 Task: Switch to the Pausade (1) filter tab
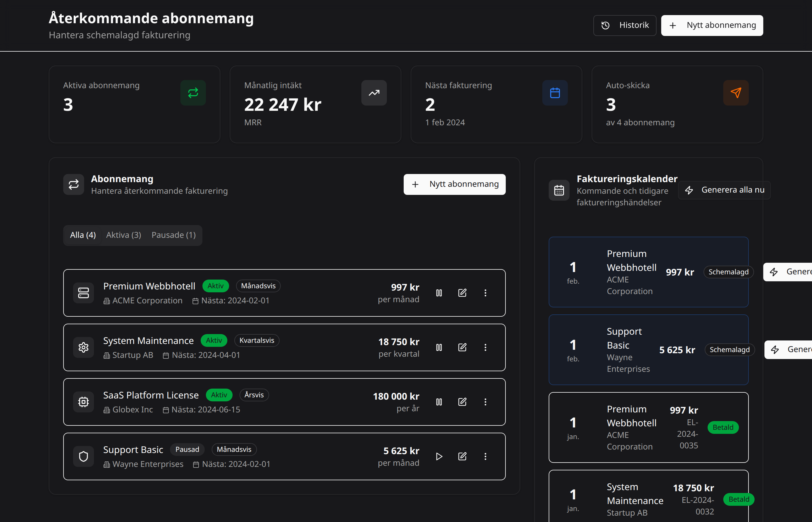173,235
